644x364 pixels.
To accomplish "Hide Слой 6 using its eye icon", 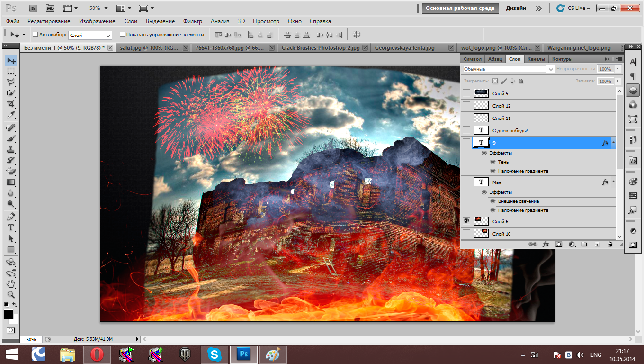I will [466, 221].
